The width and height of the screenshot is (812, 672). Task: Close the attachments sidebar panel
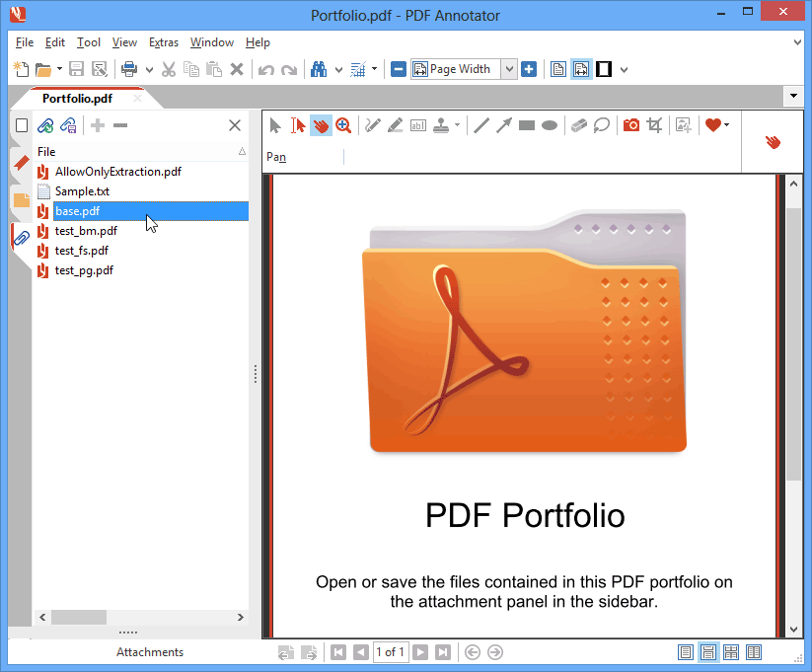point(235,125)
